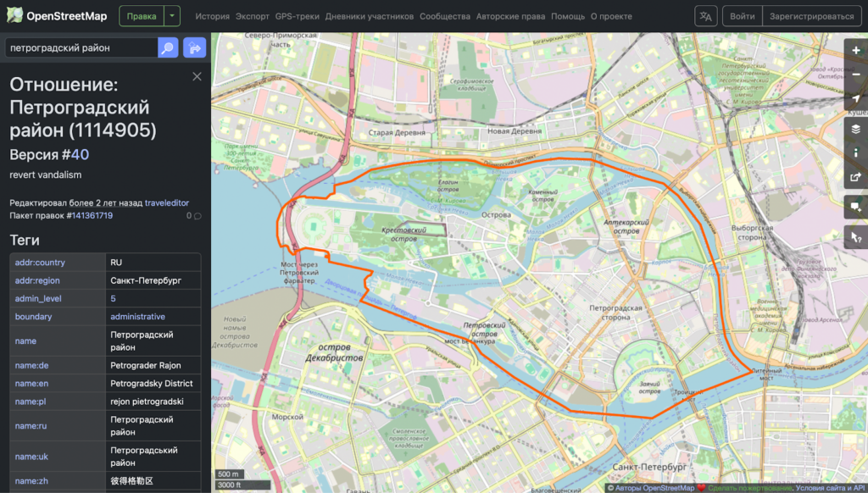This screenshot has height=493, width=868.
Task: Zoom in on the map
Action: (856, 51)
